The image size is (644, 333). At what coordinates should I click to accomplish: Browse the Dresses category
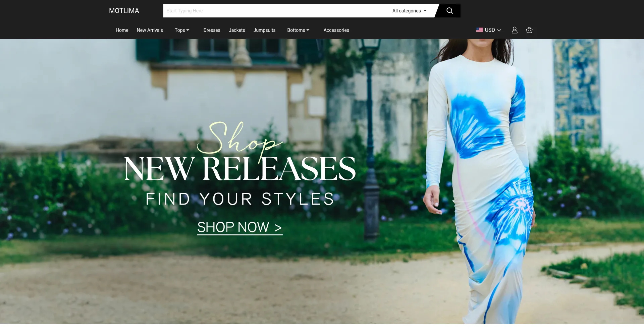(212, 30)
